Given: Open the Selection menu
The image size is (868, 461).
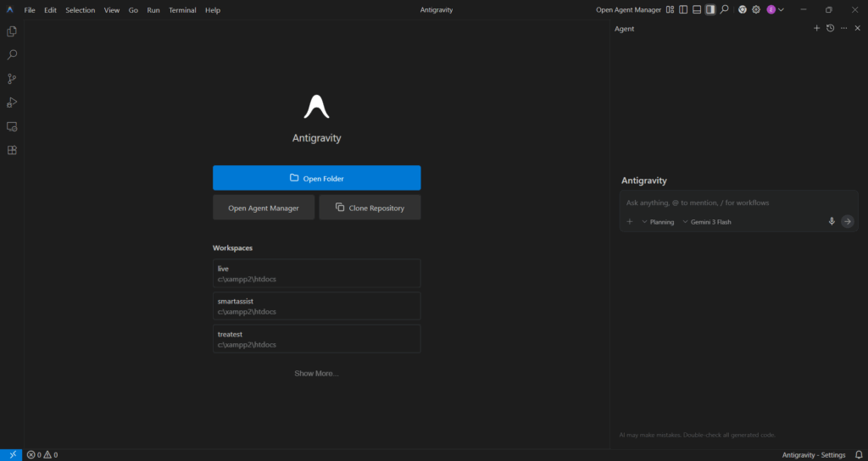Looking at the screenshot, I should pyautogui.click(x=81, y=10).
